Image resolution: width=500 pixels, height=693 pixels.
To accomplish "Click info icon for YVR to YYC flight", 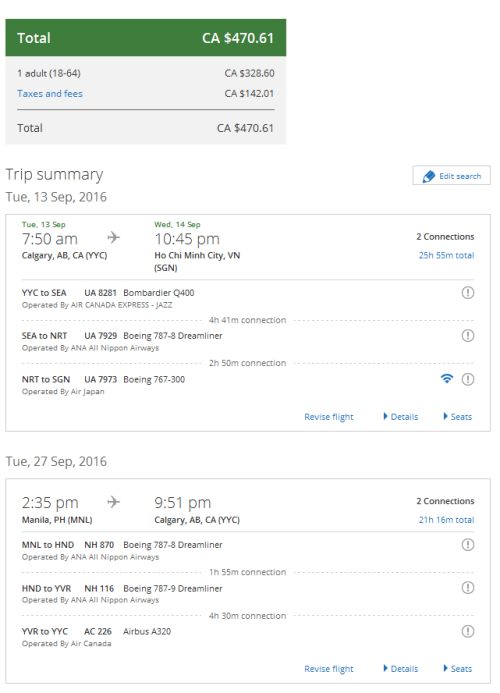I will click(468, 631).
